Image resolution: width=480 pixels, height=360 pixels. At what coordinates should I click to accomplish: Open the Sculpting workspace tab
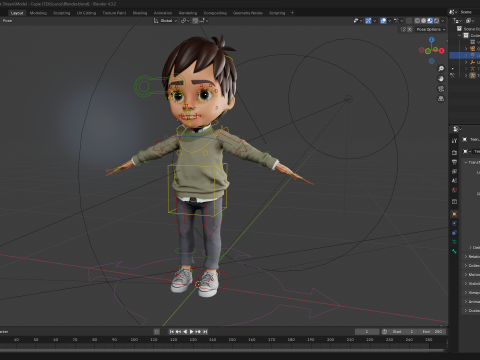point(62,13)
